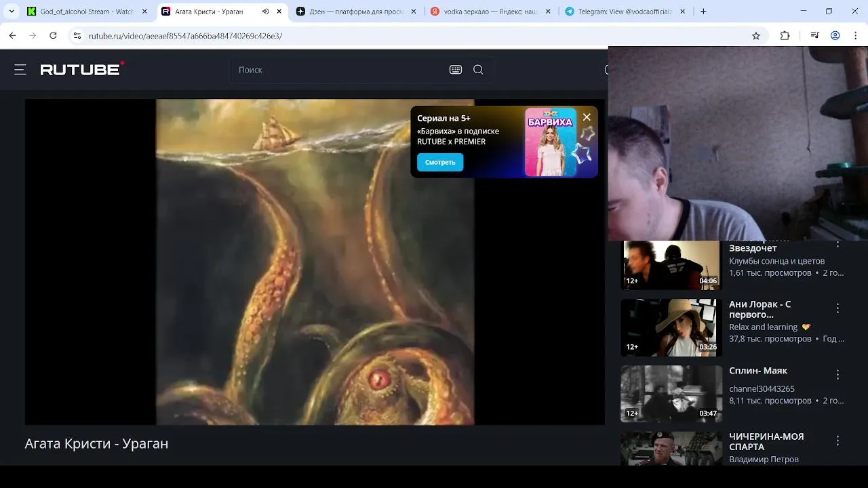Click the Ураган video player area
The width and height of the screenshot is (868, 488).
click(315, 262)
